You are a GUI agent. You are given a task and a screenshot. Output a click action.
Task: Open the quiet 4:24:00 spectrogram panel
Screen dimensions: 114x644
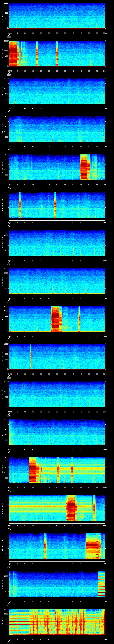(57, 91)
